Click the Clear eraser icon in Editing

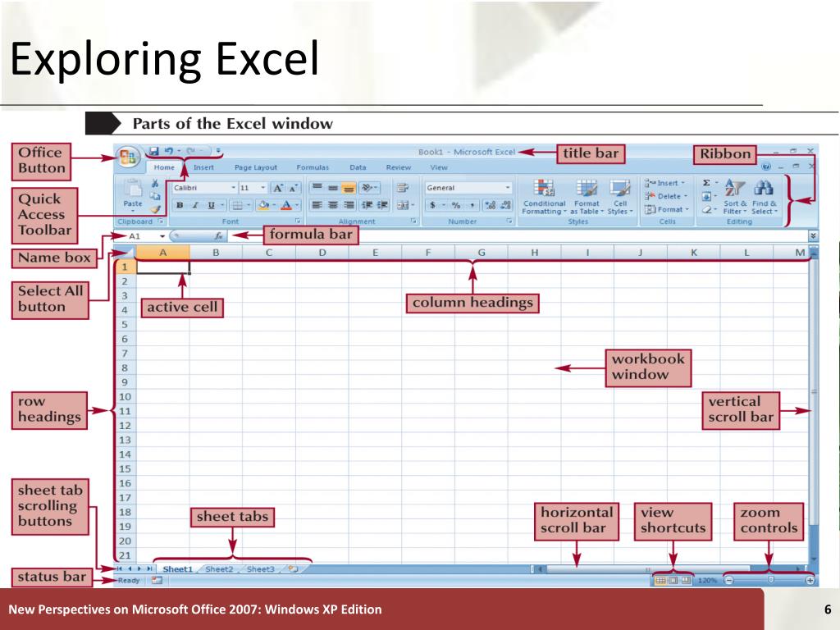pos(706,209)
